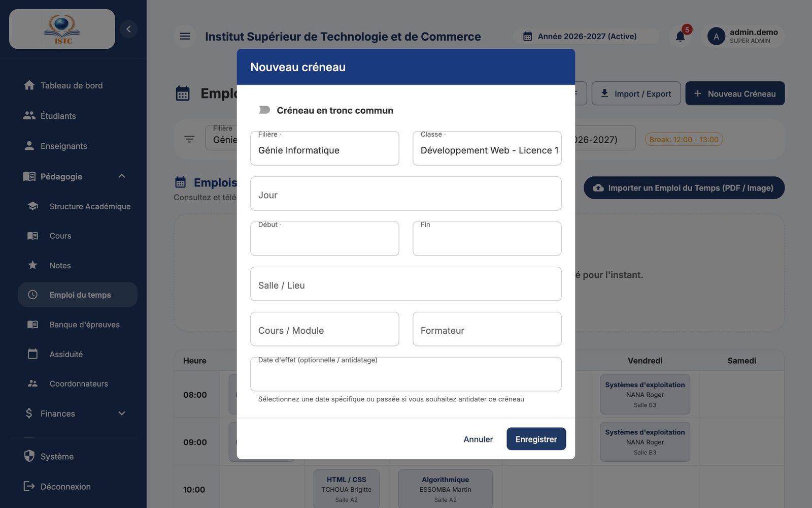Screen dimensions: 812x508
Task: Toggle the Créneau en tronc commun switch
Action: tap(264, 110)
